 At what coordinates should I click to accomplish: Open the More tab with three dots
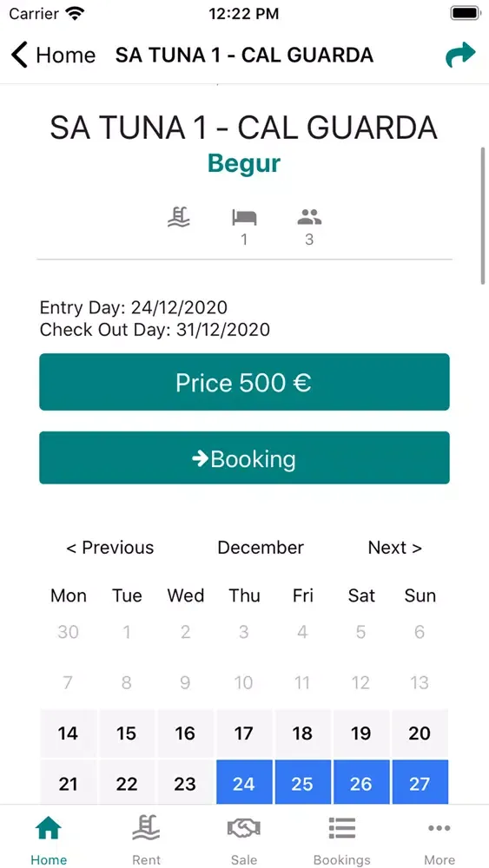439,828
